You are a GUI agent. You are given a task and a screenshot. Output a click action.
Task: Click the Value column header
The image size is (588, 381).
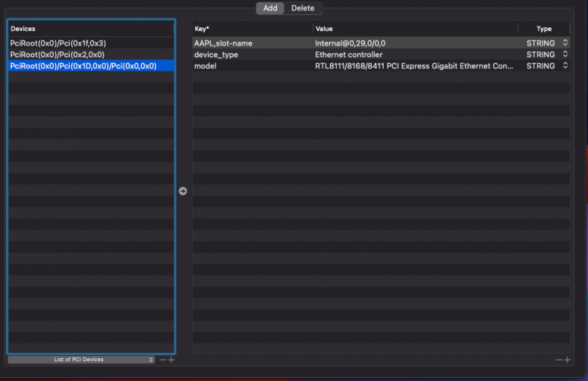click(415, 29)
